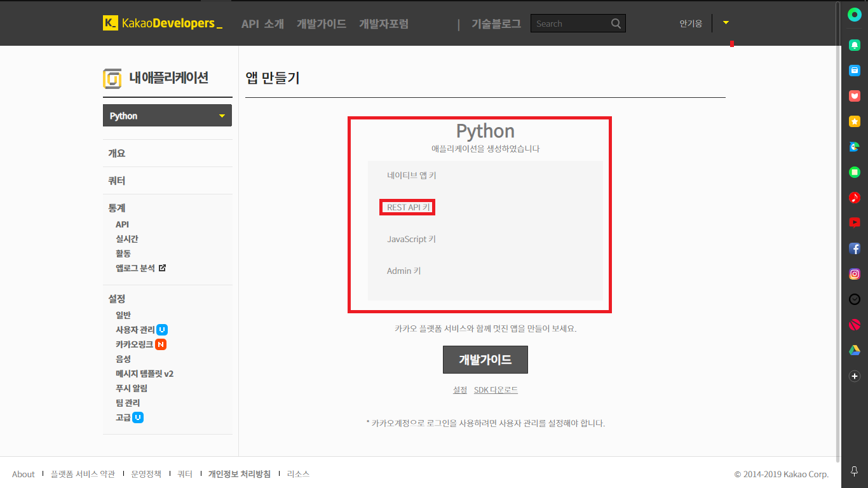The width and height of the screenshot is (868, 488).
Task: Click the plus icon to add sidebar app
Action: pyautogui.click(x=855, y=376)
